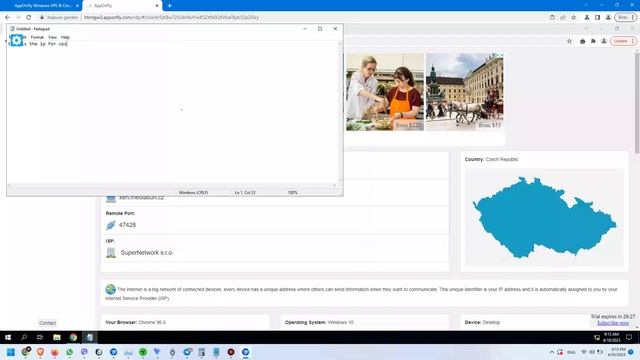Image resolution: width=640 pixels, height=360 pixels.
Task: Open the View menu in Notepad
Action: (x=52, y=37)
